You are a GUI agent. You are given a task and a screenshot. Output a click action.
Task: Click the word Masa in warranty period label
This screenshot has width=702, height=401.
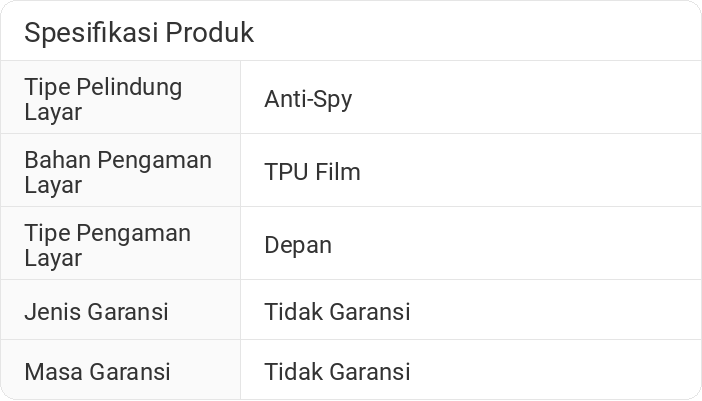pos(54,372)
